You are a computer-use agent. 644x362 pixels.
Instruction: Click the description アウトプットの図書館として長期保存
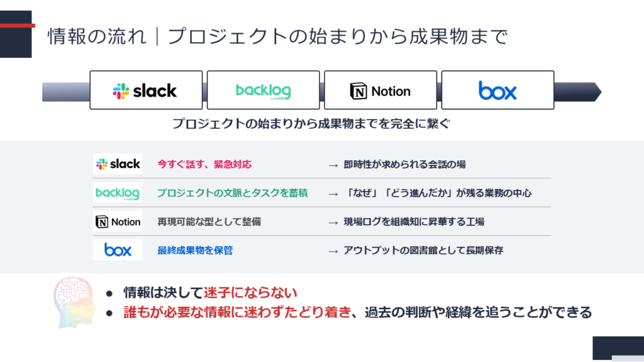423,250
